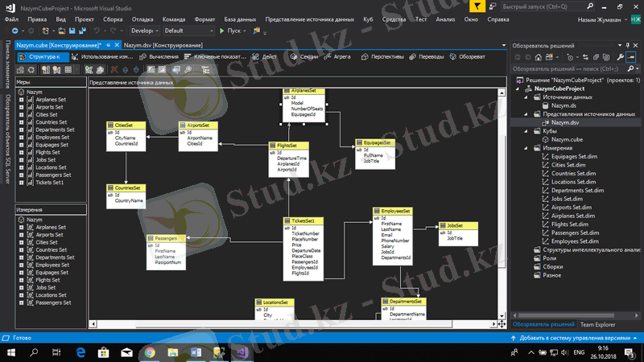Click the New Measure icon in cube toolbar
This screenshot has width=644, height=362.
click(x=46, y=70)
